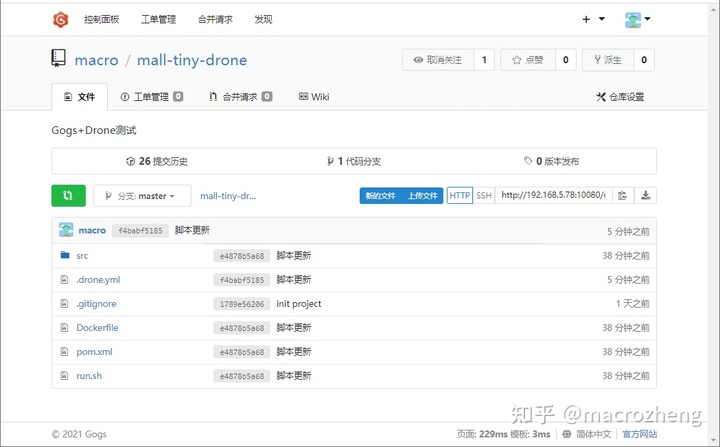Viewport: 720px width, 447px height.
Task: Open the .gitignore file
Action: pyautogui.click(x=96, y=304)
